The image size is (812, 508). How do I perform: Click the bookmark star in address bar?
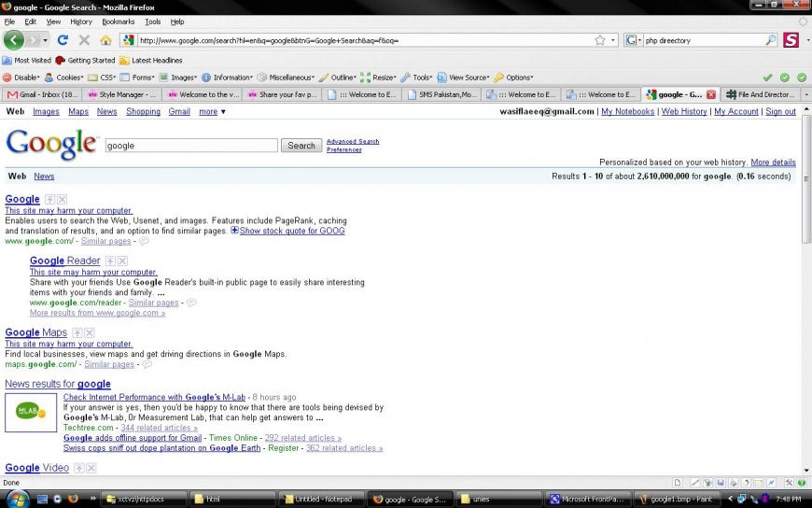click(600, 40)
